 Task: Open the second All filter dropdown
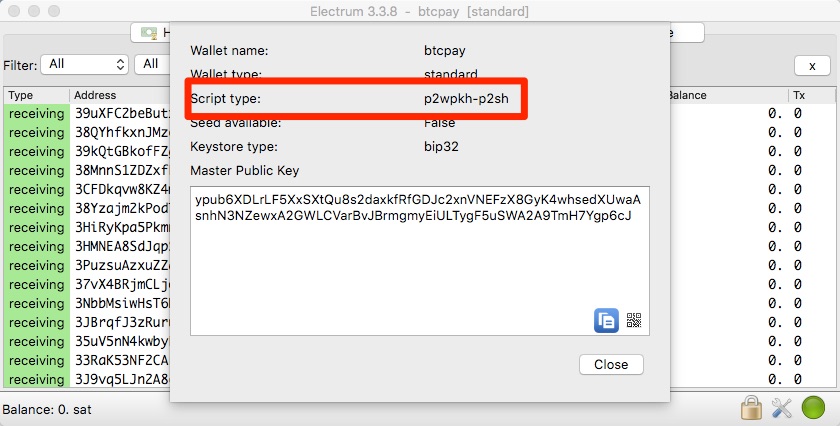coord(152,65)
